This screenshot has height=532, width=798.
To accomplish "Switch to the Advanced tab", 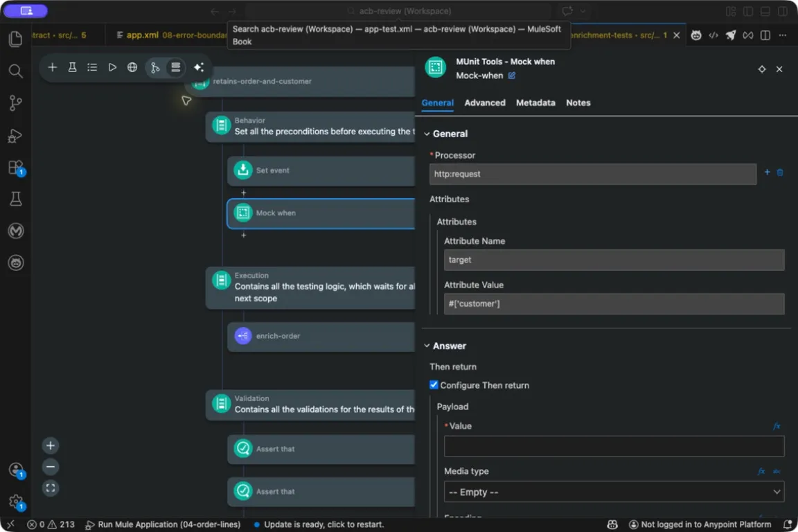I will [x=484, y=103].
